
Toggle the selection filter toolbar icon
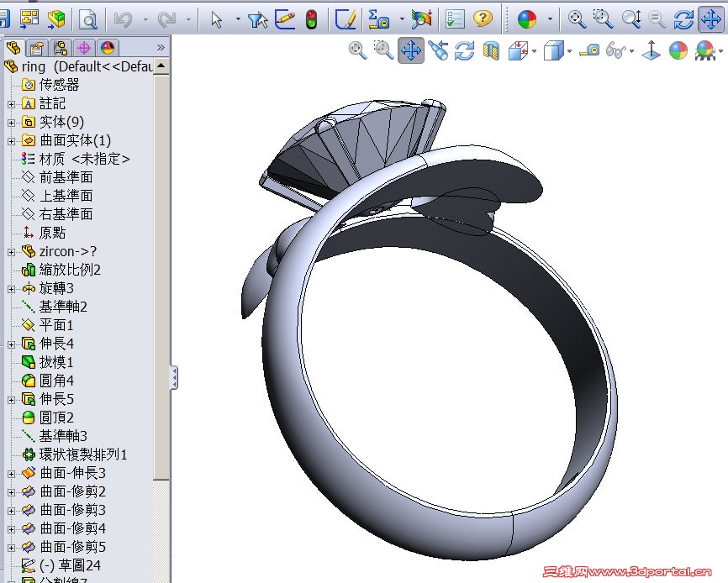[x=258, y=19]
